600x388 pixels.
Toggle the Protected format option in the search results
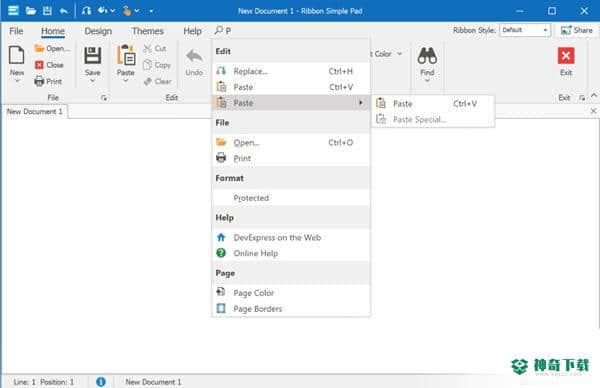coord(290,198)
